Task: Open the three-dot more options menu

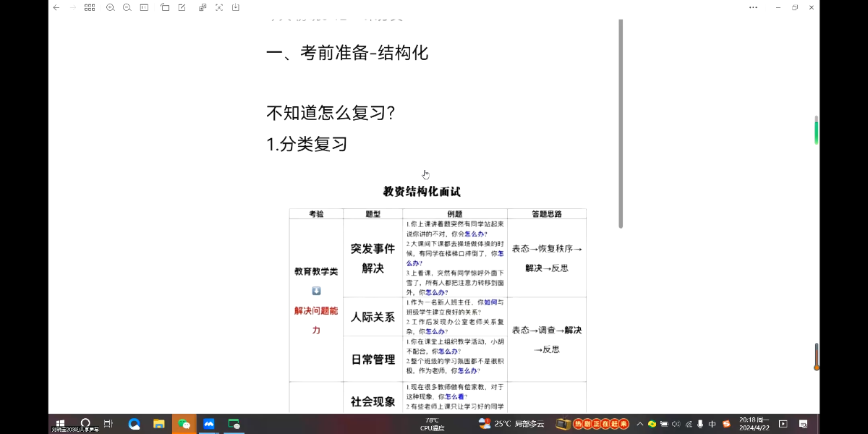Action: pyautogui.click(x=753, y=7)
